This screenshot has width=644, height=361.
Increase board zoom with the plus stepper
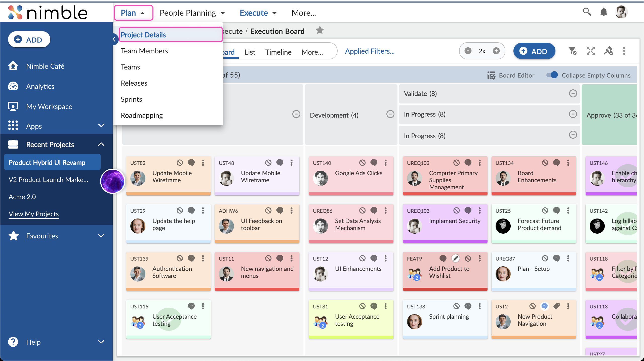[496, 51]
